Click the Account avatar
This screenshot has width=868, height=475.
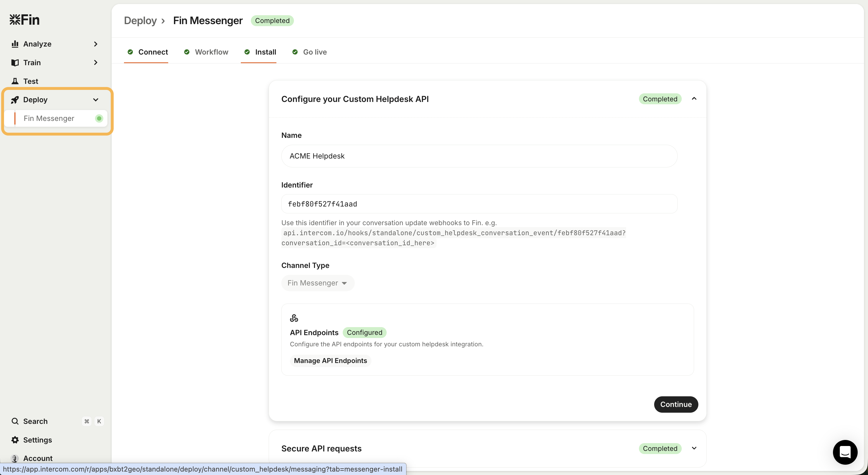(15, 458)
